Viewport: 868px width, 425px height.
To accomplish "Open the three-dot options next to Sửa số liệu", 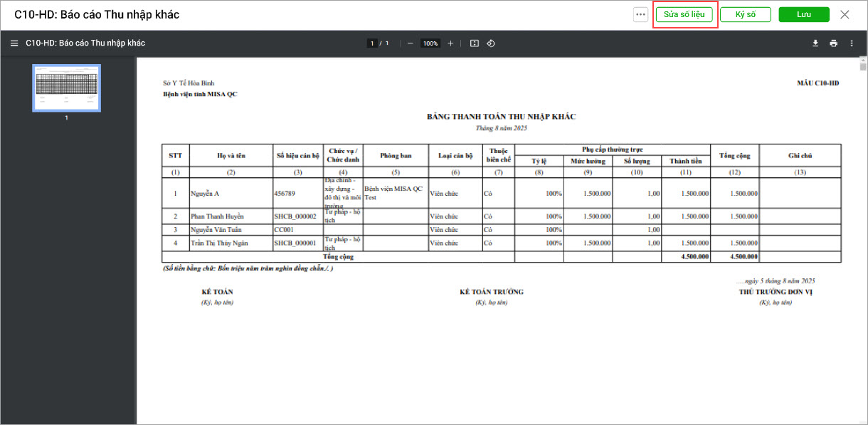I will click(x=640, y=15).
